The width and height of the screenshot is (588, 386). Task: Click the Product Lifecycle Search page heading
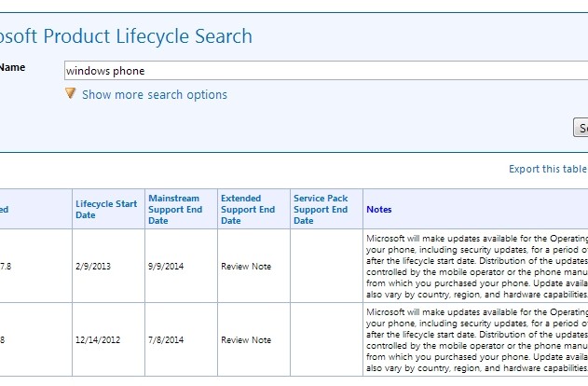click(x=126, y=36)
